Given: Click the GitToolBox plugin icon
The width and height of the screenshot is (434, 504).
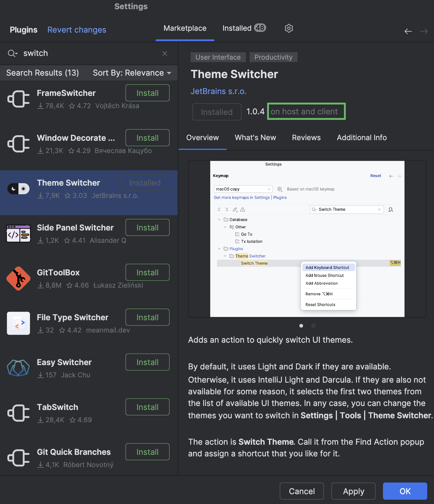Looking at the screenshot, I should tap(18, 278).
